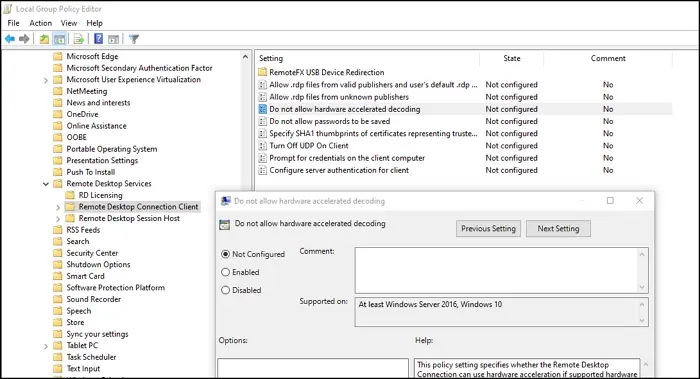Viewport: 700px width, 379px height.
Task: Click the Supported on box scroll up arrow
Action: click(642, 304)
